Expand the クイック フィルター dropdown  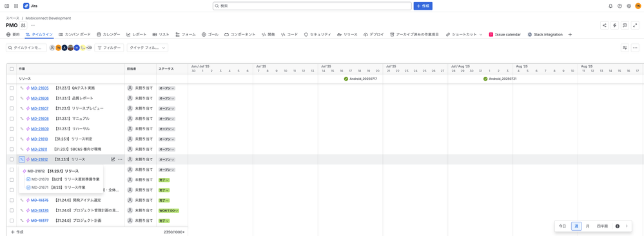click(148, 48)
